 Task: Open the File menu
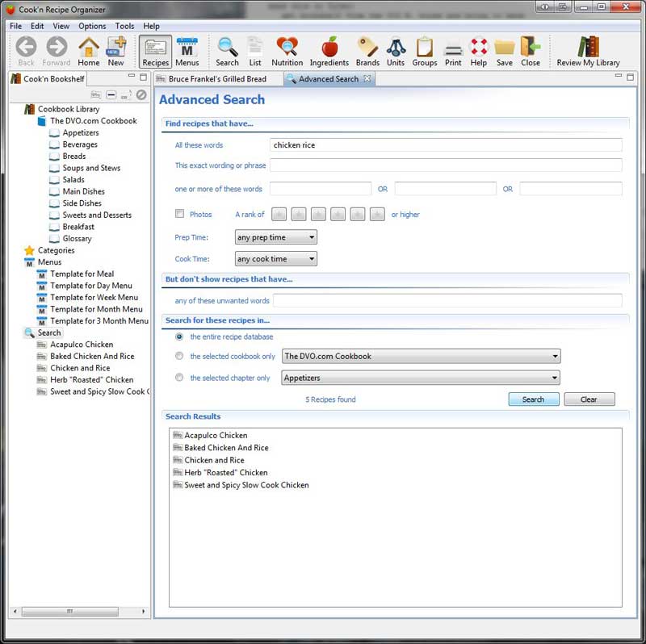15,26
